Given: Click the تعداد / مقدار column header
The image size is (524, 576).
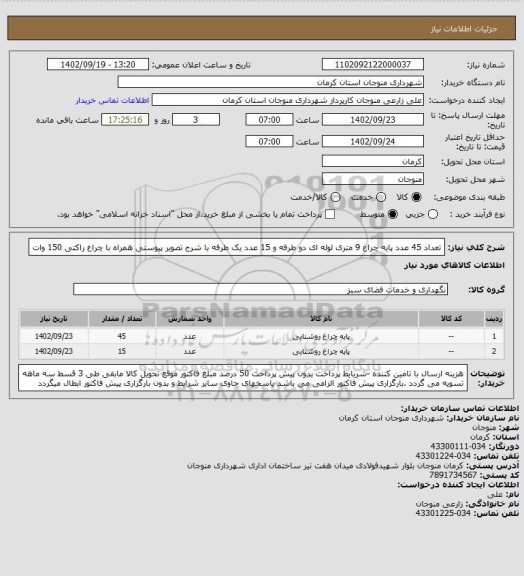Looking at the screenshot, I should (122, 318).
